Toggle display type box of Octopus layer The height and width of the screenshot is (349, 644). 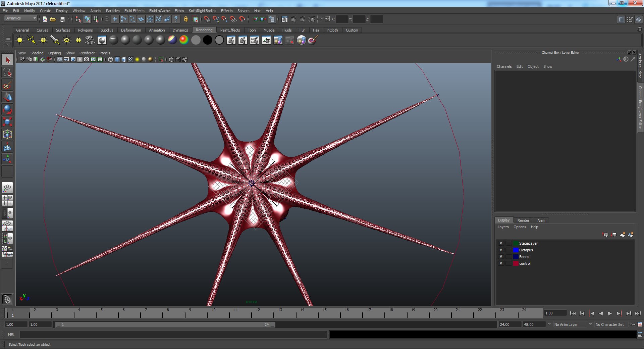(508, 250)
